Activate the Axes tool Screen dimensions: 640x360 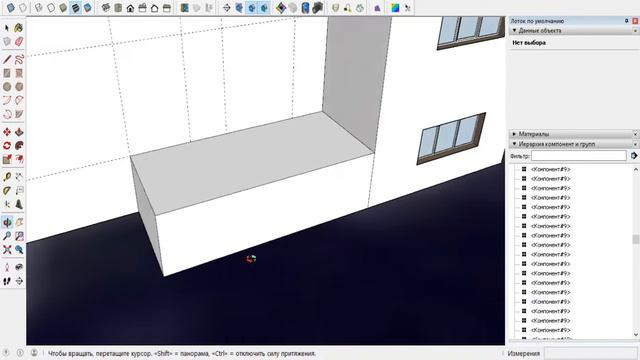pos(7,204)
